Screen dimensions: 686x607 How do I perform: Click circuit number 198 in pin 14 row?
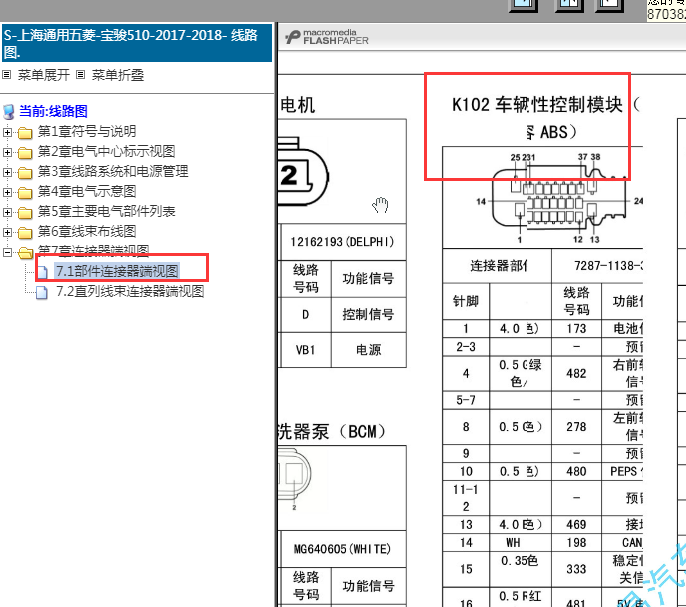tap(576, 543)
